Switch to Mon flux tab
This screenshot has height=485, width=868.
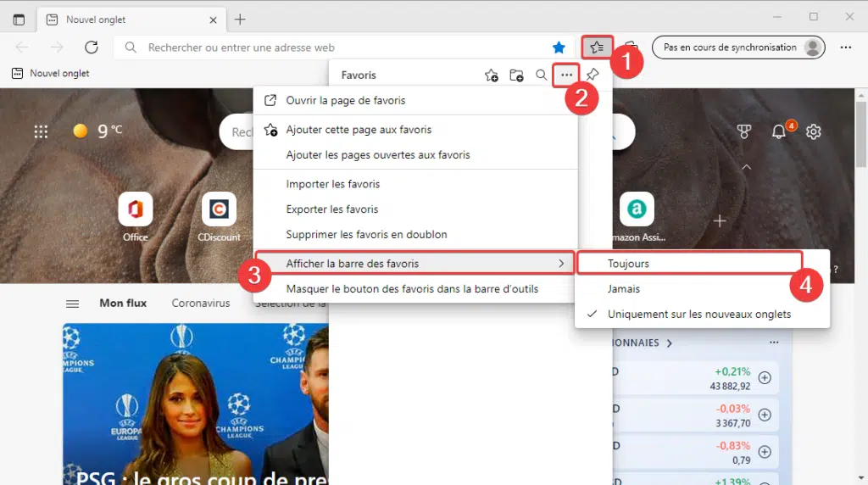click(123, 303)
